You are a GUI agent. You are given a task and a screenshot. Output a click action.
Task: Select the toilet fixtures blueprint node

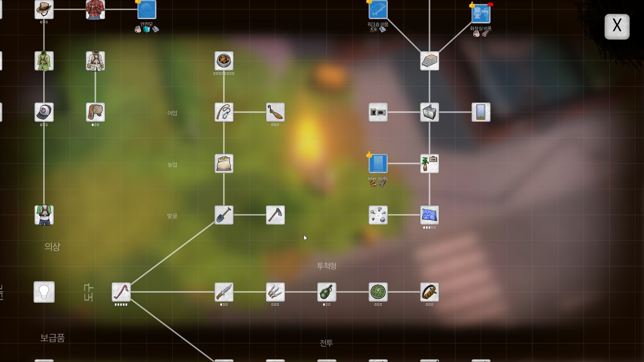coord(481,13)
